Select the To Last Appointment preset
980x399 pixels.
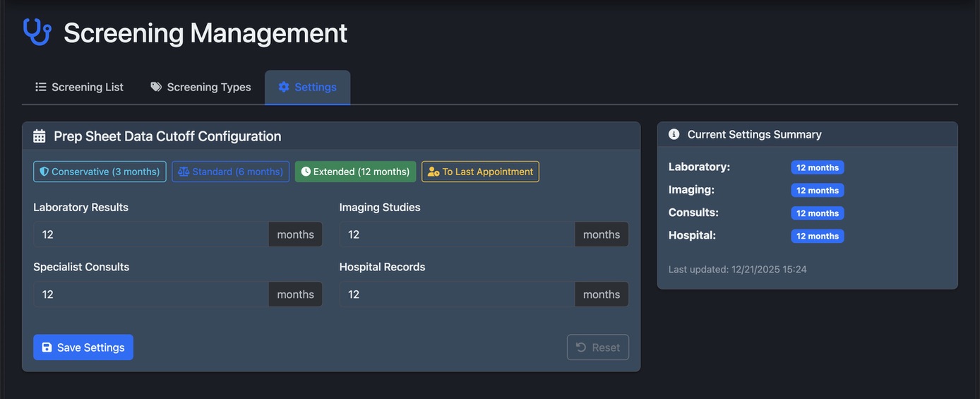480,172
